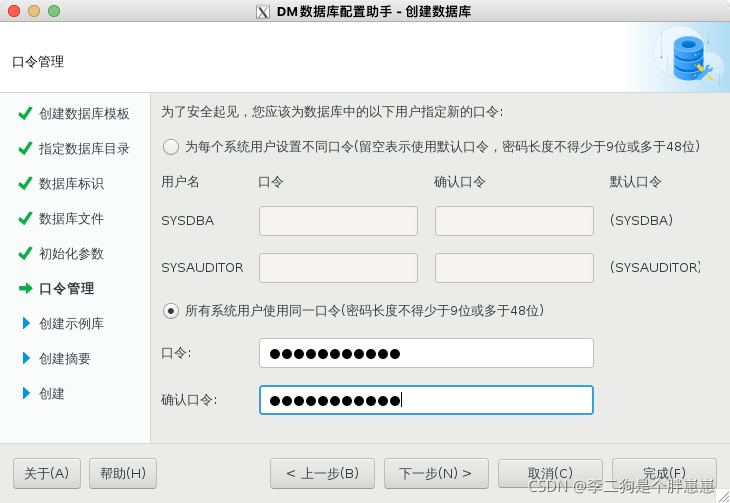Click the resize grip at window corner
The image size is (730, 503).
coord(723,496)
